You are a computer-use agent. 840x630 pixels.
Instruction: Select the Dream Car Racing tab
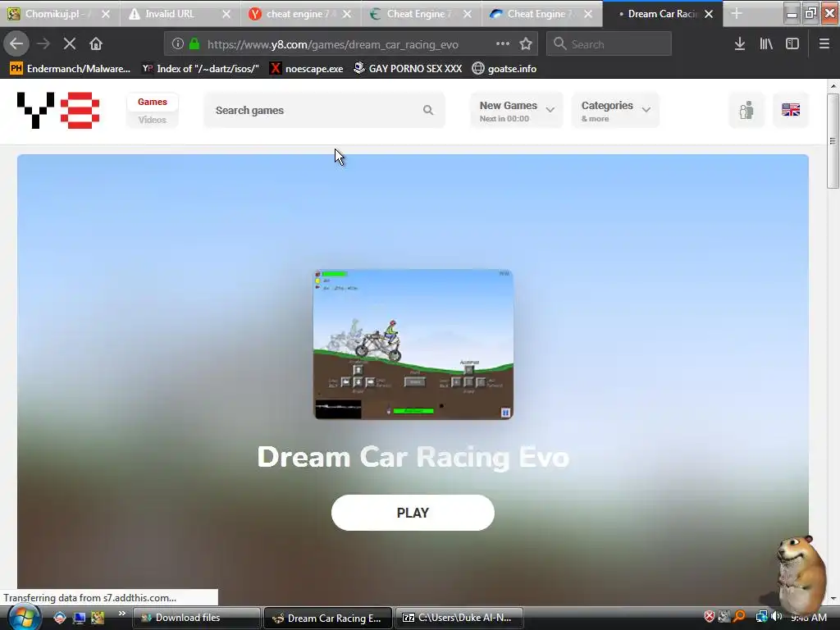tap(663, 14)
